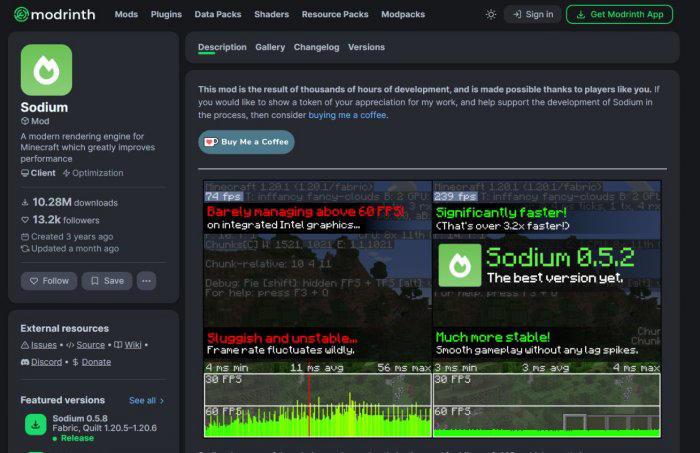Follow the Sodium project
This screenshot has width=700, height=453.
[x=49, y=281]
